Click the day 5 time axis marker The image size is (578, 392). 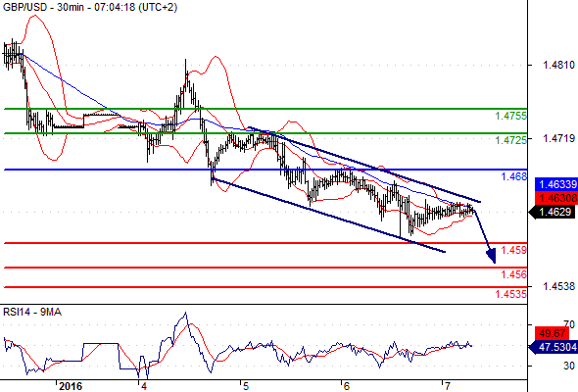click(246, 386)
